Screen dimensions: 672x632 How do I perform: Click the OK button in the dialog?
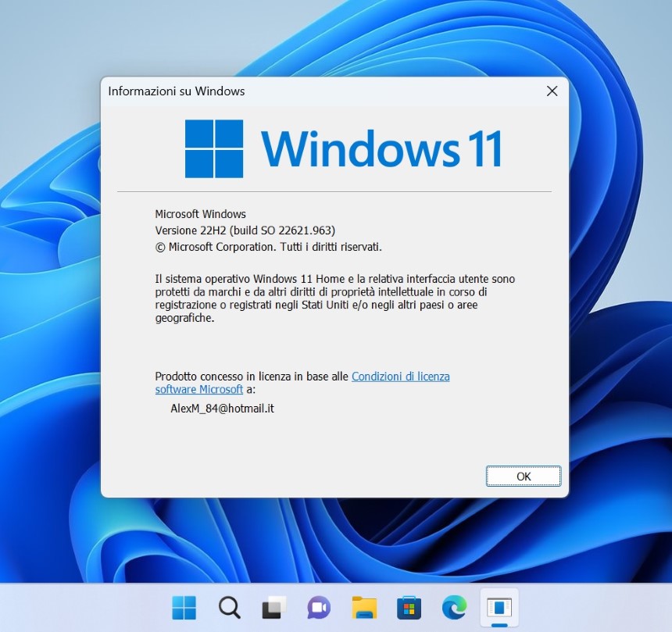524,476
